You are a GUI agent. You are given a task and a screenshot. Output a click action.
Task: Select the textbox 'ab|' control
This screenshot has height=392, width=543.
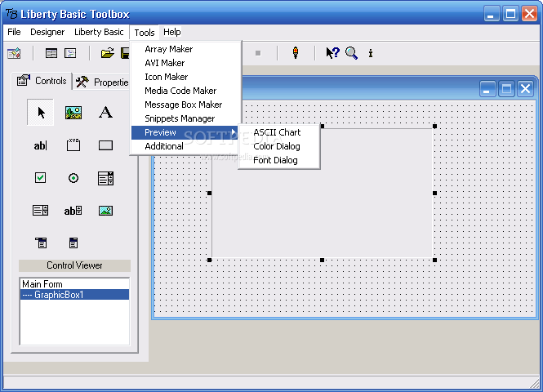tap(41, 145)
